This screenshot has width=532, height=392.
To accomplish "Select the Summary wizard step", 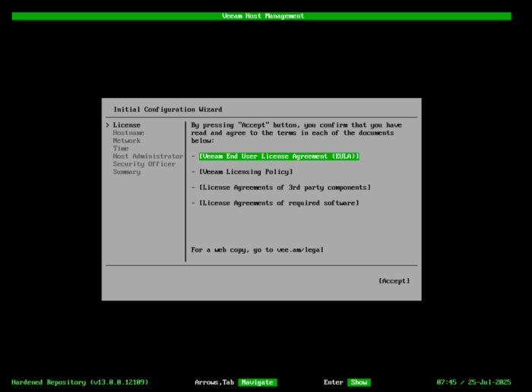I will pyautogui.click(x=127, y=172).
